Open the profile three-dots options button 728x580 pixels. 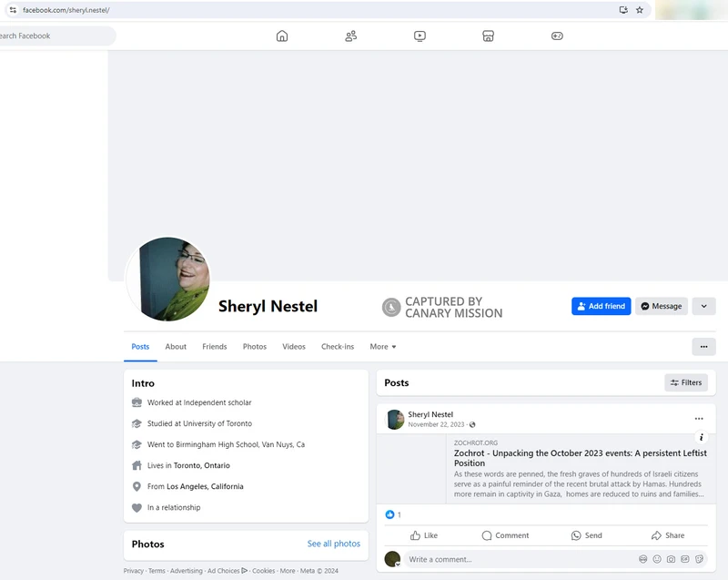pos(703,346)
